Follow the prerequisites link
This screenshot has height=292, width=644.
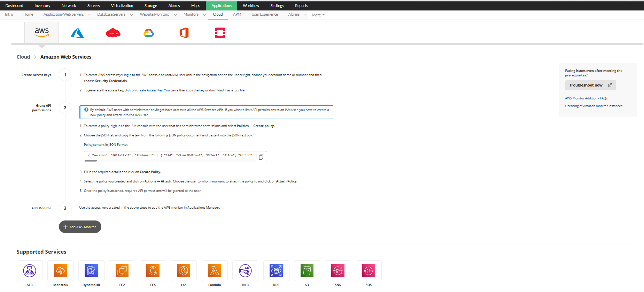[575, 75]
